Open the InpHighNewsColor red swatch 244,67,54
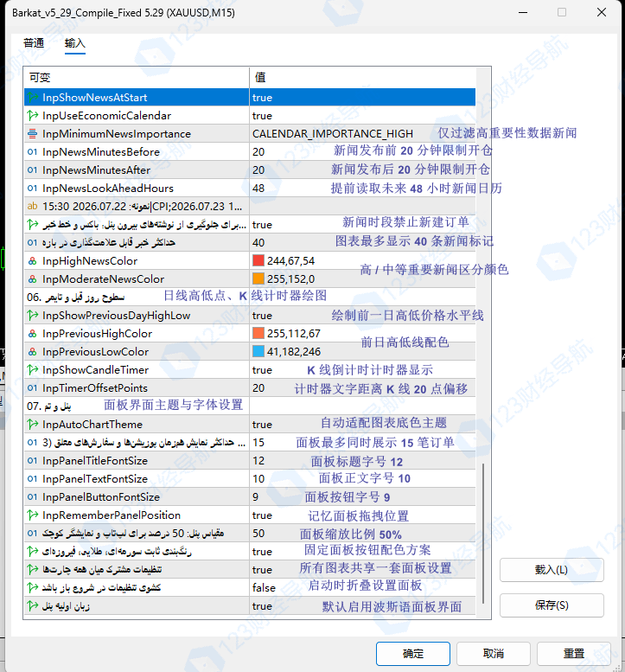 tap(258, 260)
